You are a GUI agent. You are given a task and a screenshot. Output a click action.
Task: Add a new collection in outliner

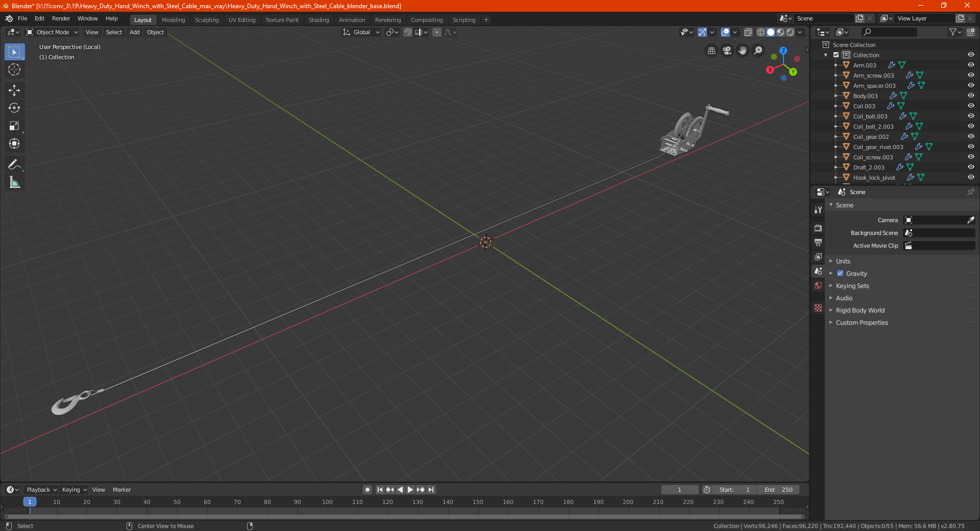click(x=970, y=32)
